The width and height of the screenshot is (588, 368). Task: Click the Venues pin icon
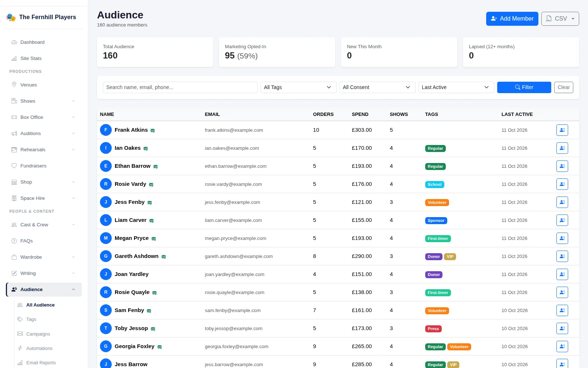pos(14,85)
